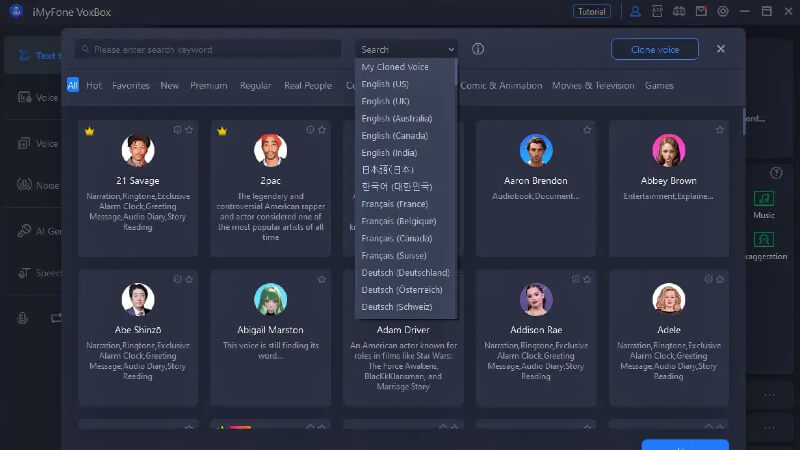800x450 pixels.
Task: Close the voice selection dialog
Action: (x=720, y=49)
